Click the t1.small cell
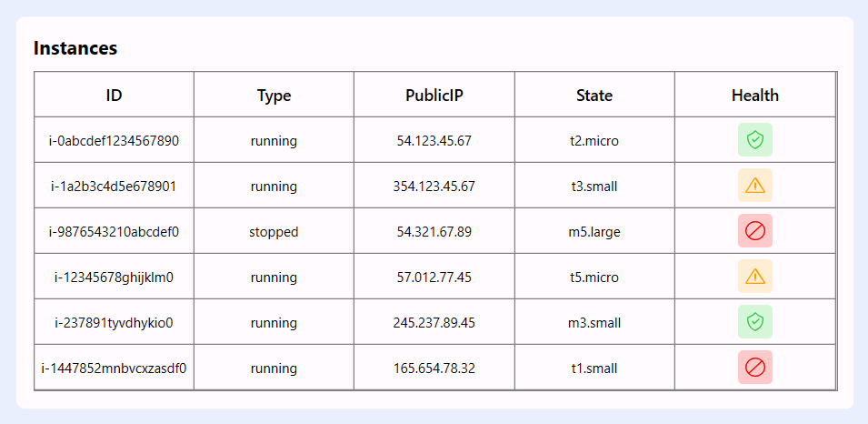The image size is (868, 424). (x=594, y=368)
